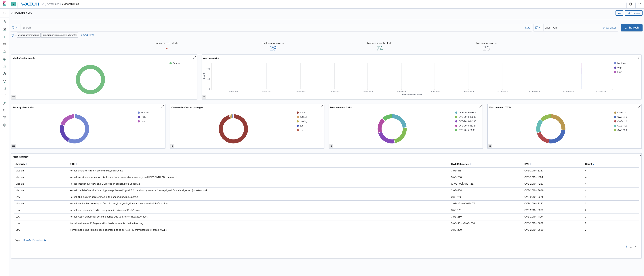The height and width of the screenshot is (276, 644).
Task: Toggle legend on Most common CWEs chart
Action: pos(490,146)
